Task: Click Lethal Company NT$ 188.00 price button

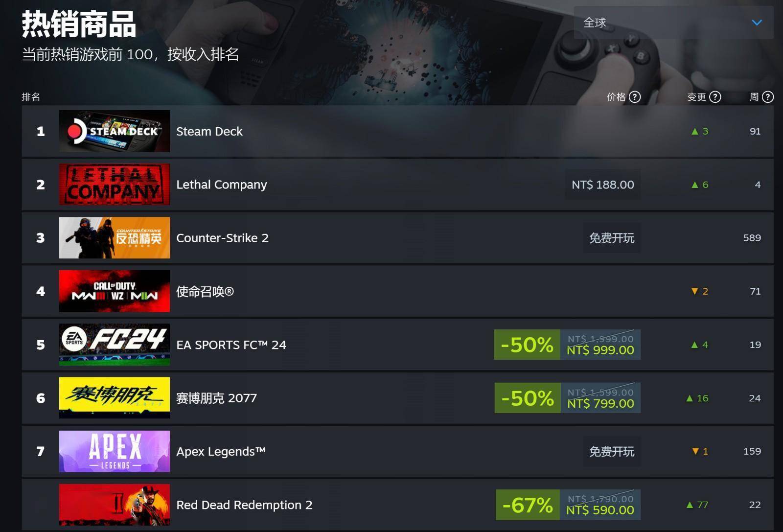Action: [603, 185]
